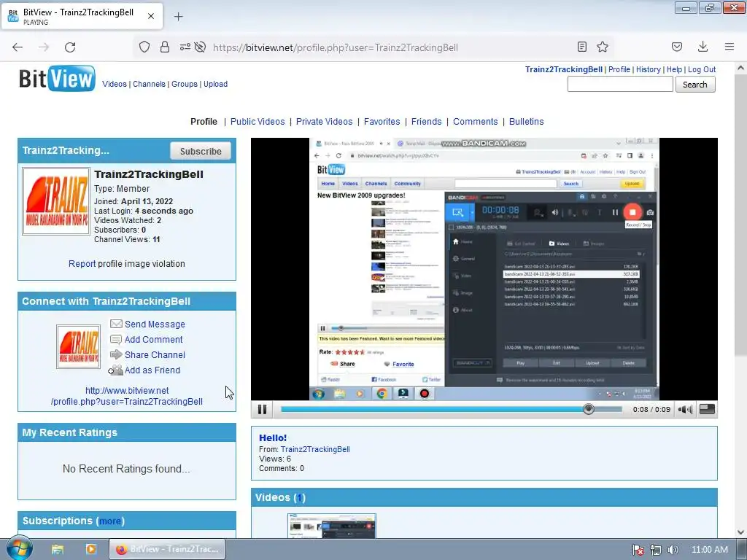Go to Upload page
The height and width of the screenshot is (560, 747).
point(215,84)
